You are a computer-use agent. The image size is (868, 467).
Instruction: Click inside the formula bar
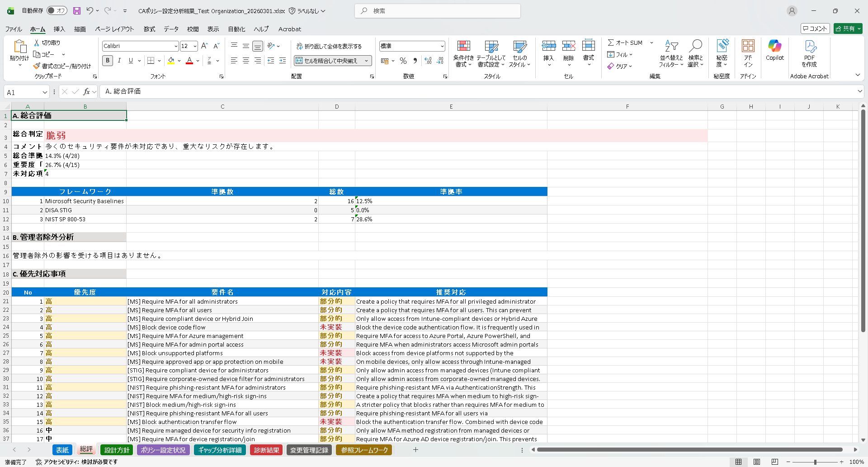(x=271, y=91)
